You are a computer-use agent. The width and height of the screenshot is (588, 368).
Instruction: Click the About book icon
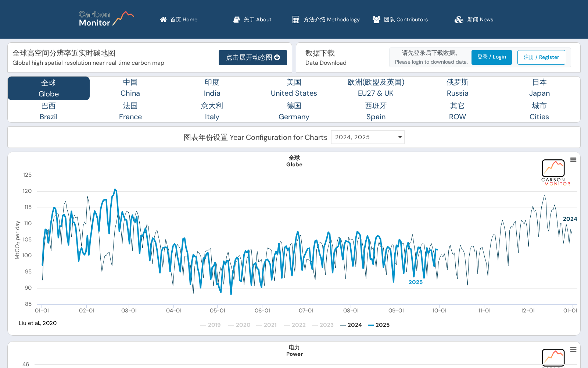[x=237, y=20]
